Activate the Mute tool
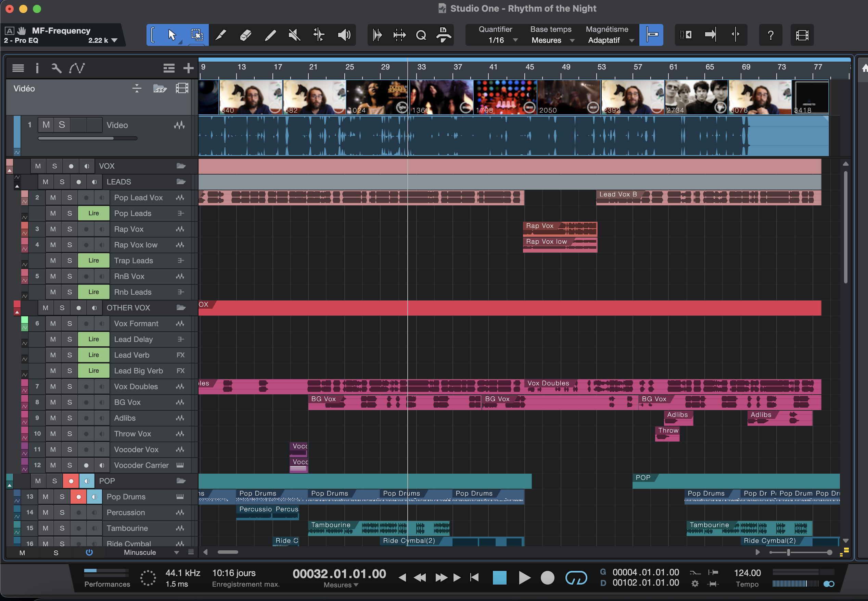This screenshot has width=868, height=601. coord(295,35)
